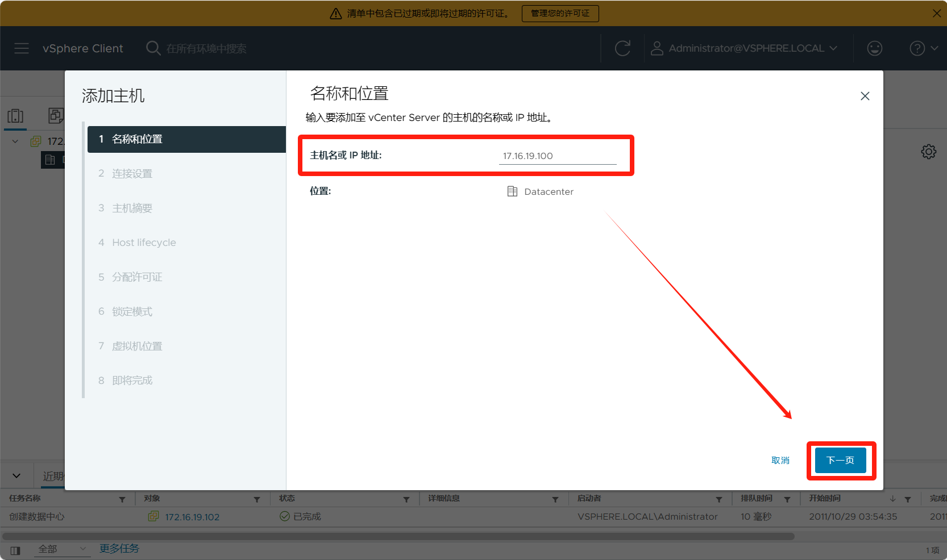Click the help question mark icon
Screen dimensions: 947x560
coord(917,48)
